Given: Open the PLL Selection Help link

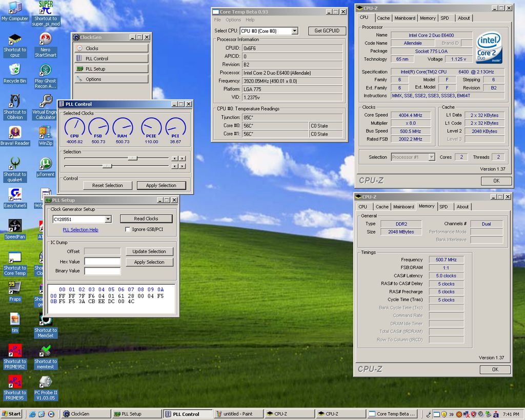Looking at the screenshot, I should click(x=80, y=230).
